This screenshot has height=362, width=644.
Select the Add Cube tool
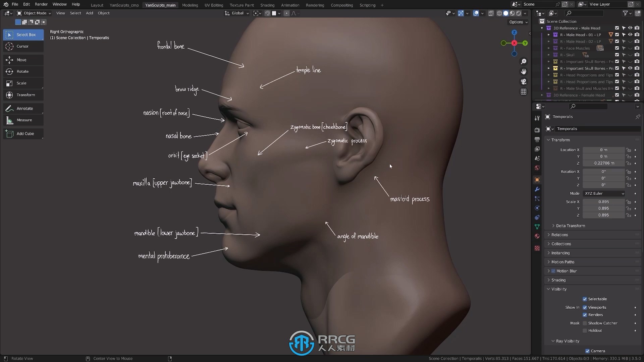coord(23,133)
